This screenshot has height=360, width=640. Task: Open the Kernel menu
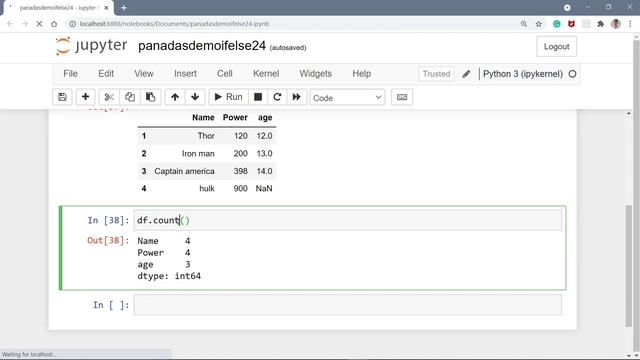click(x=266, y=74)
